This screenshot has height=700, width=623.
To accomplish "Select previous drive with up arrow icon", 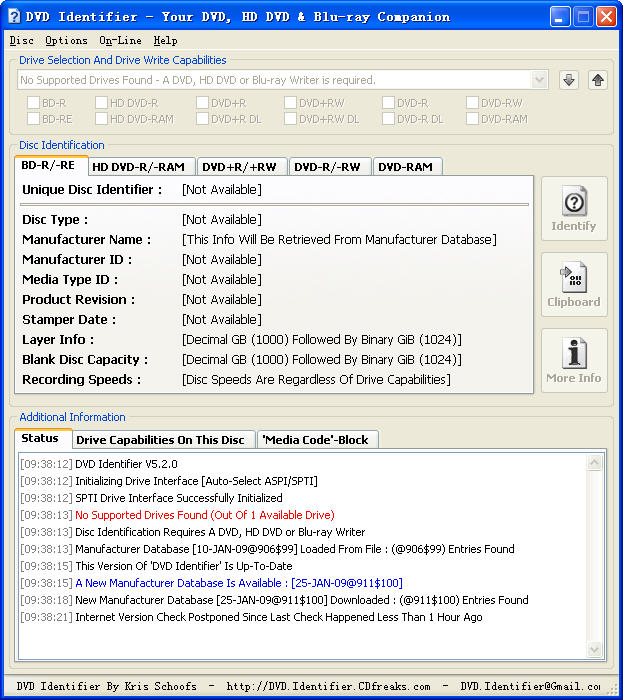I will (598, 80).
